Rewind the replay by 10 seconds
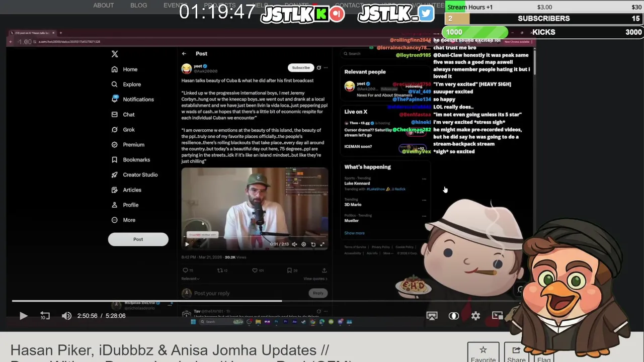This screenshot has width=644, height=362. coord(45,316)
